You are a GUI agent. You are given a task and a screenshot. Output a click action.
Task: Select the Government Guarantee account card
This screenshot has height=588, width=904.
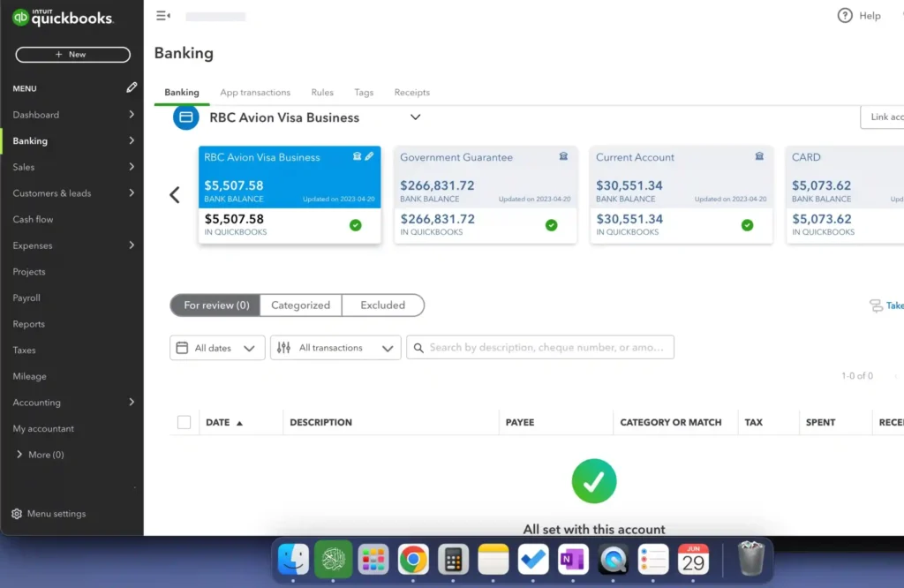tap(485, 195)
